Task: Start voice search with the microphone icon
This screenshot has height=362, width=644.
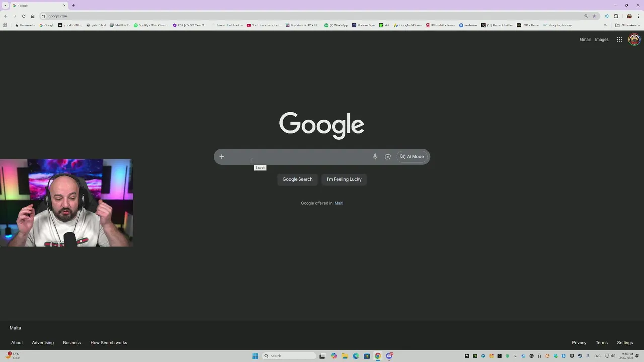Action: [375, 157]
